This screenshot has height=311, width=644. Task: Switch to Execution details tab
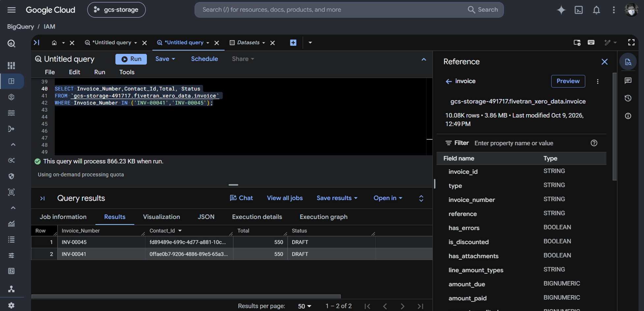tap(257, 217)
